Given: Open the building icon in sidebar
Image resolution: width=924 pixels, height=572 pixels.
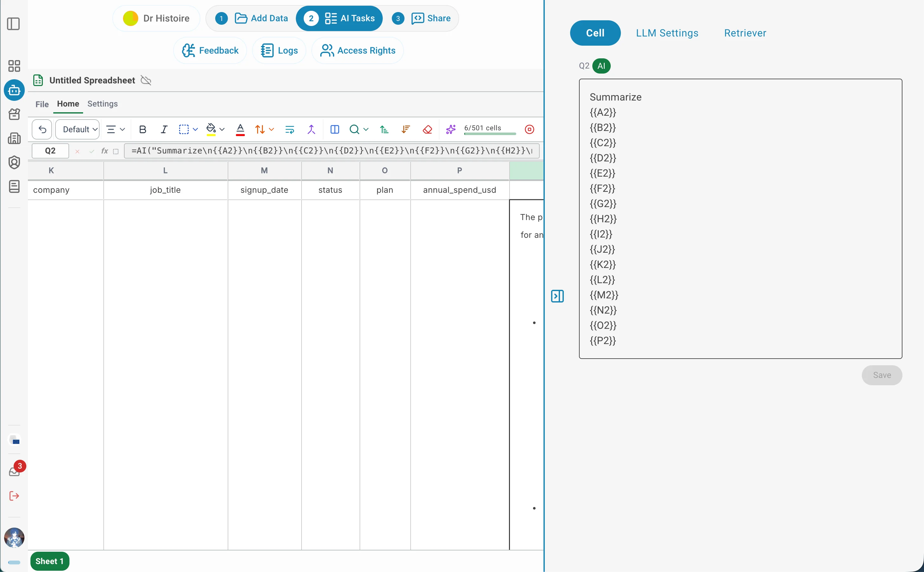Looking at the screenshot, I should pyautogui.click(x=14, y=138).
